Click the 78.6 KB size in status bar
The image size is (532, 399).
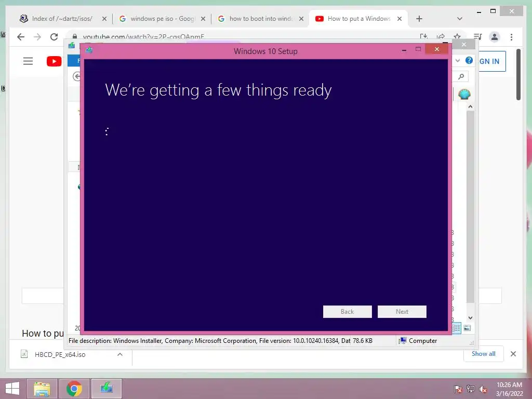pyautogui.click(x=362, y=341)
